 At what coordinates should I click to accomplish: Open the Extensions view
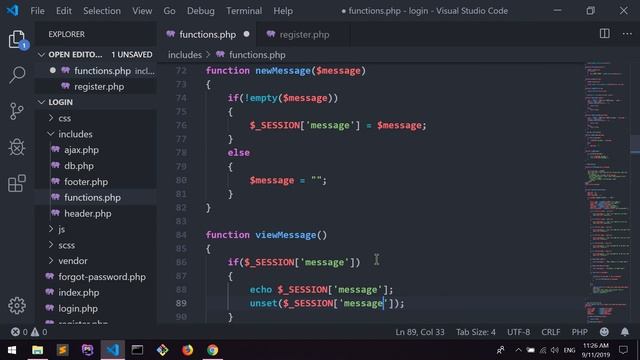(x=17, y=183)
